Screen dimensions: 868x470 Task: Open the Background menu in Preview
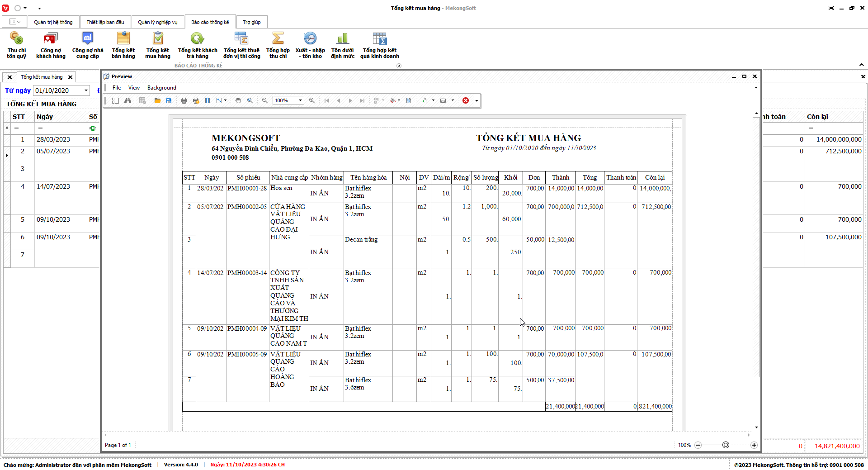click(x=161, y=88)
